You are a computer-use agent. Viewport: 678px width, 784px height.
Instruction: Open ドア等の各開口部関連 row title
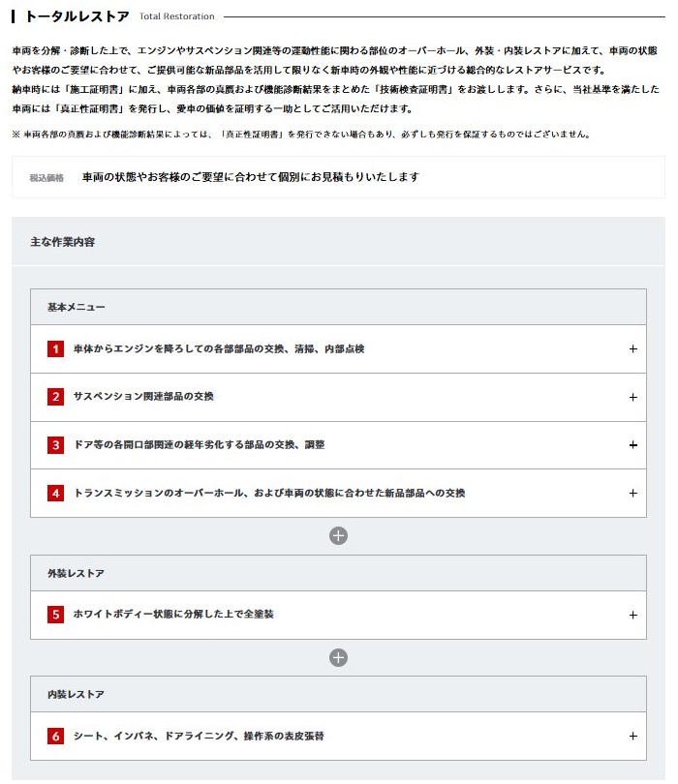tap(200, 445)
